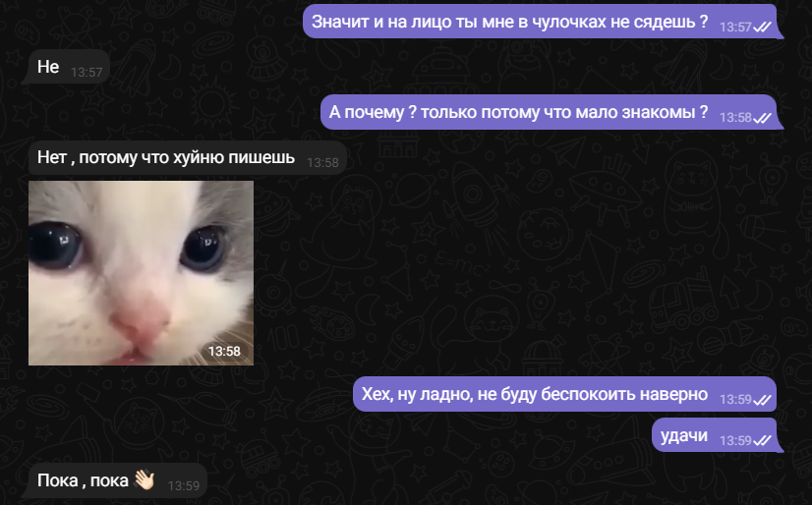This screenshot has height=505, width=812.
Task: Select the 'Пока, пока' message bubble
Action: point(115,480)
